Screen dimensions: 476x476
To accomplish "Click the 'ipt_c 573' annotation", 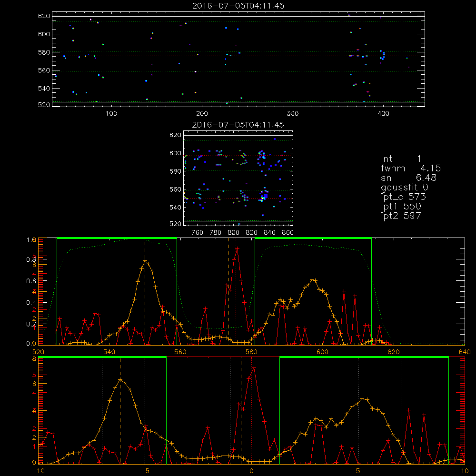I will [x=404, y=197].
